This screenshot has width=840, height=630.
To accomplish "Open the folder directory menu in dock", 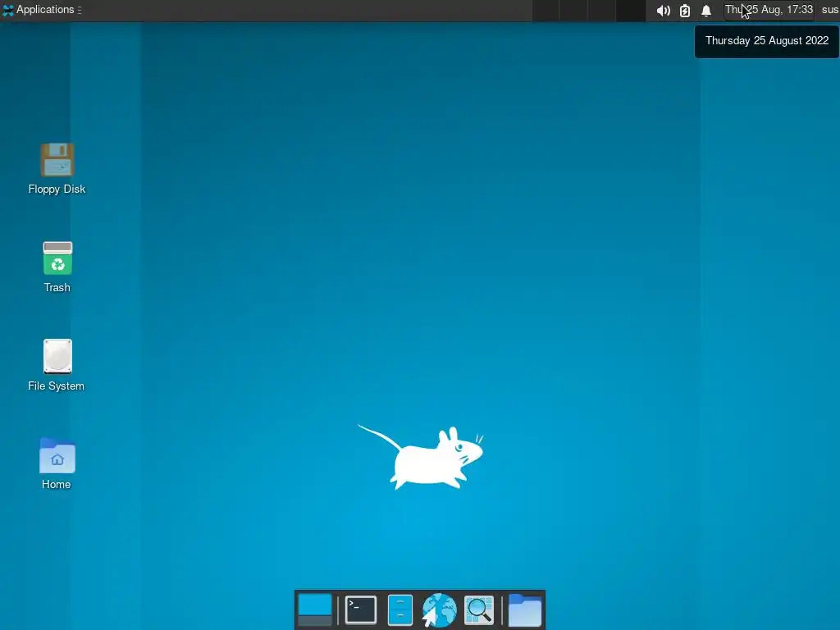I will (x=525, y=610).
